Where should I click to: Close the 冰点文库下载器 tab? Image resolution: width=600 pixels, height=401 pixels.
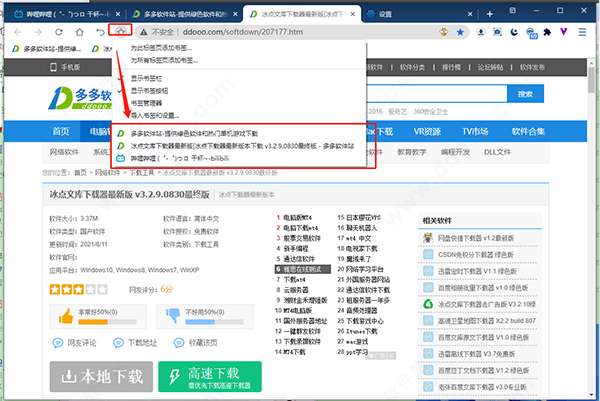(x=352, y=14)
